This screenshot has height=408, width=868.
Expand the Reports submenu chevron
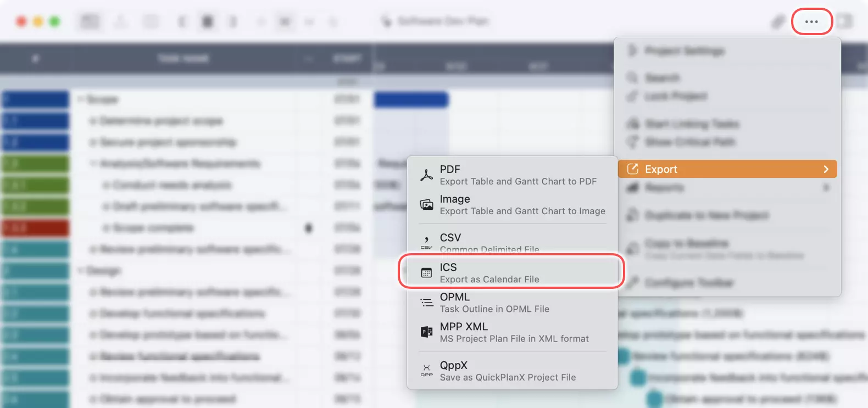[x=826, y=188]
